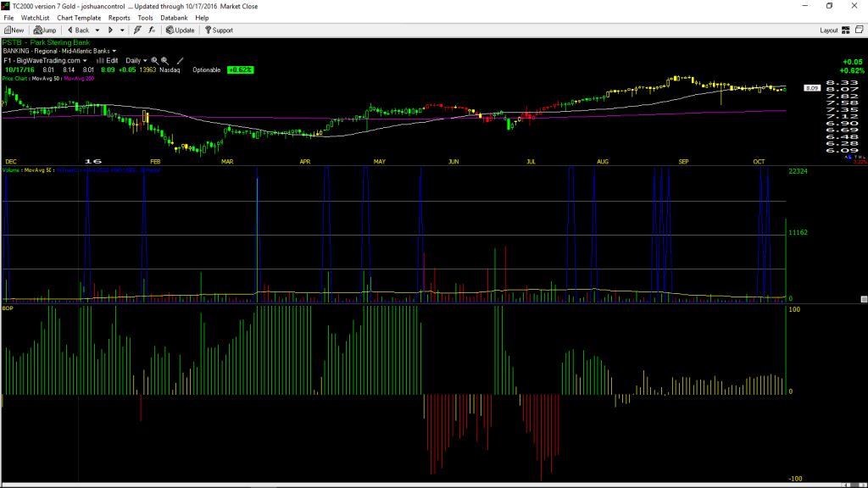Click the 8.09 current price marker
Viewport: 868px width, 488px height.
(x=812, y=88)
